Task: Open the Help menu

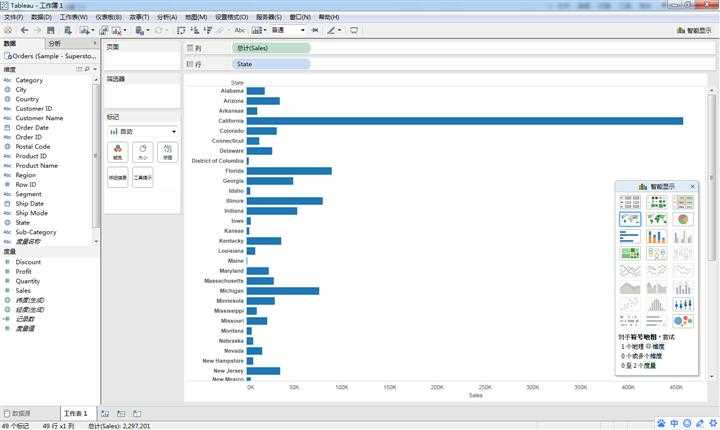Action: point(329,17)
